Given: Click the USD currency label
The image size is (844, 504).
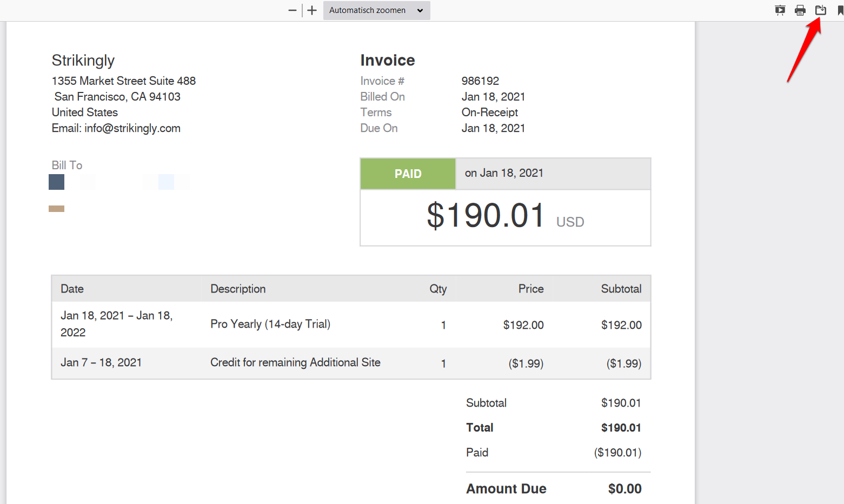Looking at the screenshot, I should pyautogui.click(x=570, y=222).
